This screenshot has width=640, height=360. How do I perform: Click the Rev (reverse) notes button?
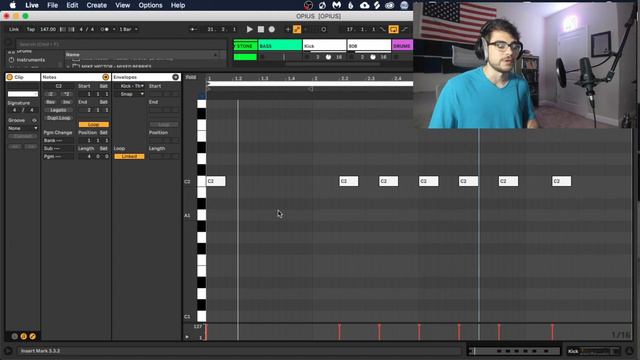(x=51, y=102)
